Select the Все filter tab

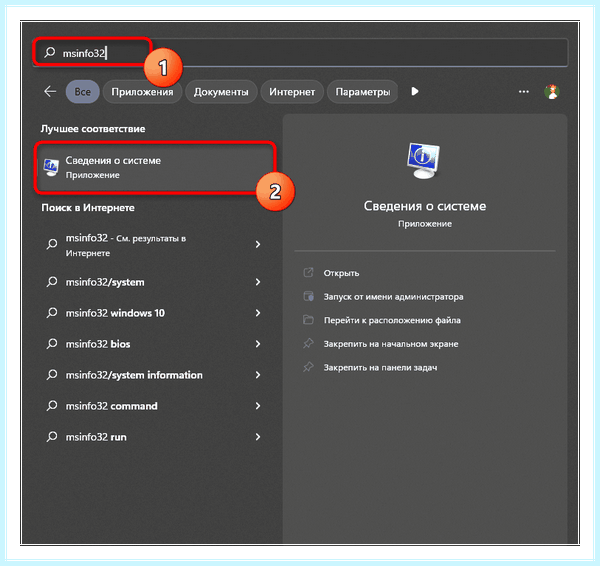pyautogui.click(x=82, y=92)
